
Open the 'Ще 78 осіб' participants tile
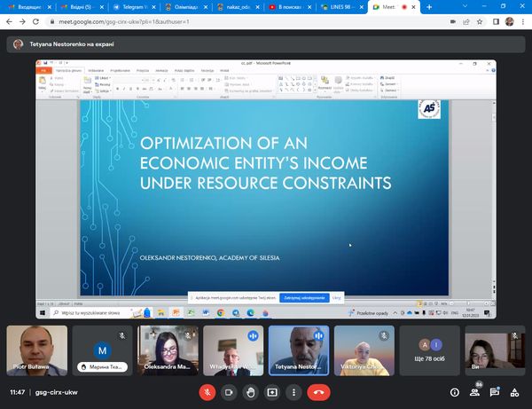click(429, 350)
